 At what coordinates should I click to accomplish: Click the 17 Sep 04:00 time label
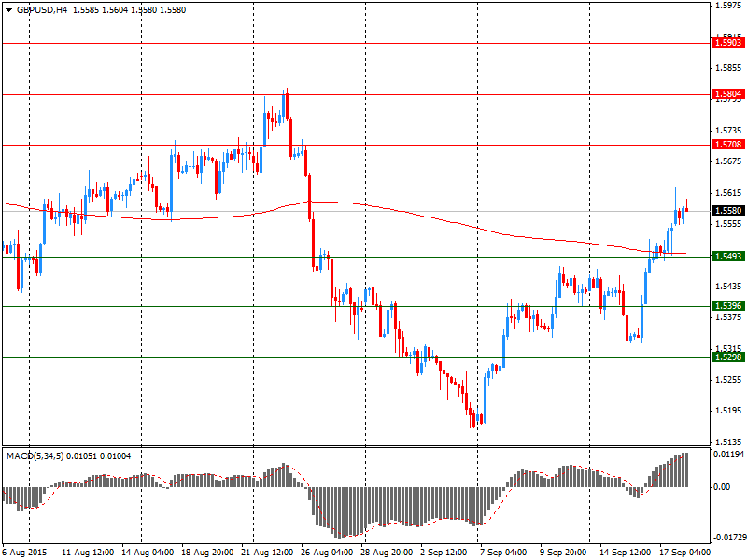[685, 553]
